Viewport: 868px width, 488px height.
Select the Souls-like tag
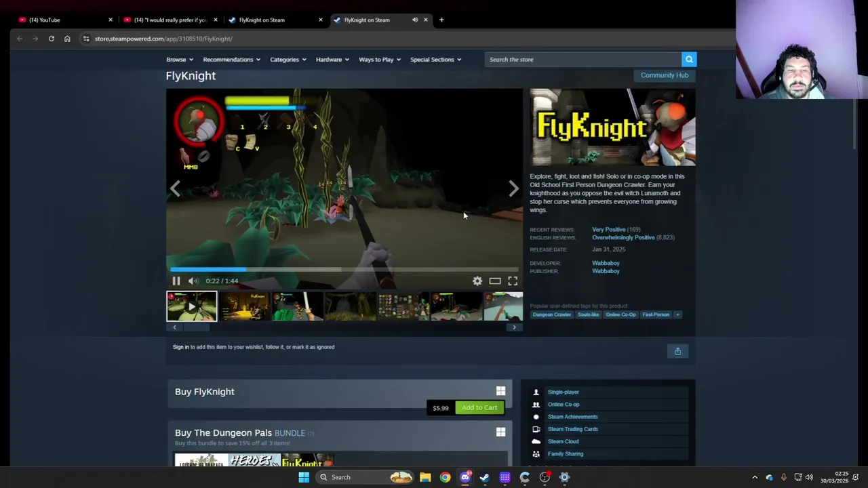[x=588, y=314]
